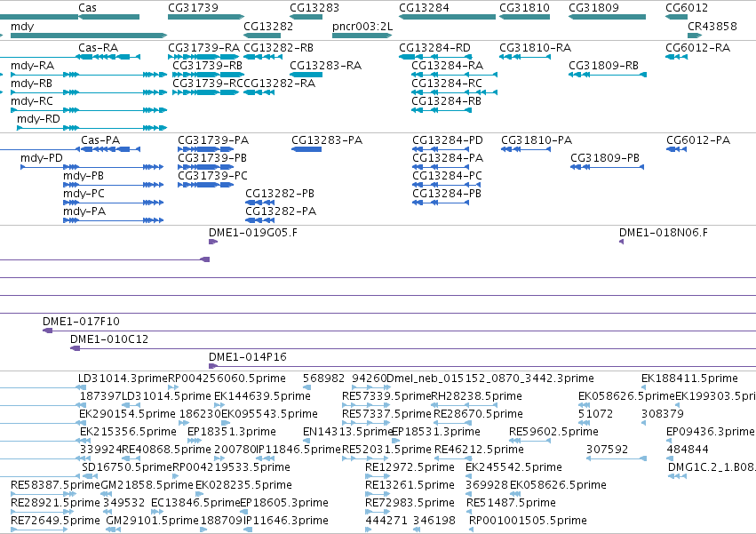The width and height of the screenshot is (756, 534).
Task: Click the RP001001505.5prime EST label
Action: (x=528, y=521)
